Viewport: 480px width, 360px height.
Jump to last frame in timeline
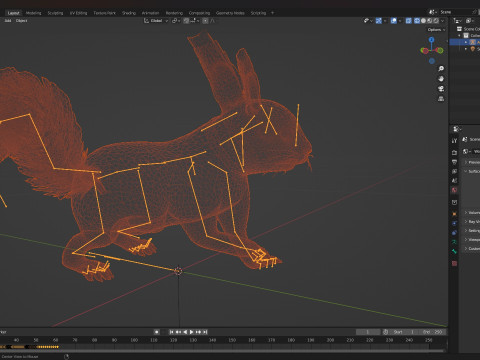point(205,332)
